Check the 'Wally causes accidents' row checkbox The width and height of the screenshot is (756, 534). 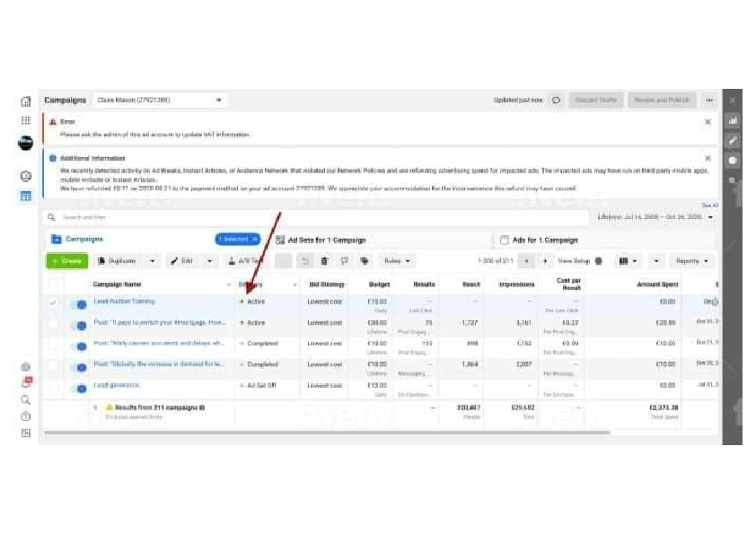(x=53, y=345)
